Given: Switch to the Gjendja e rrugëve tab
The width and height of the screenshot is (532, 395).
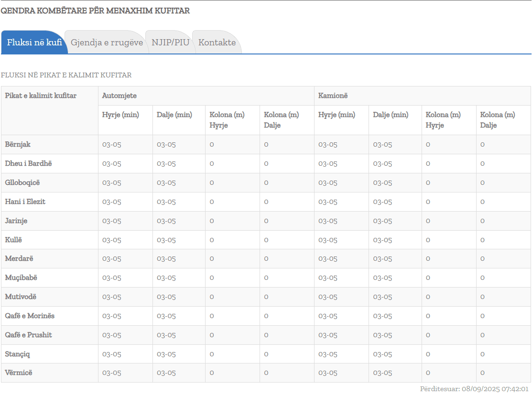Looking at the screenshot, I should 107,43.
